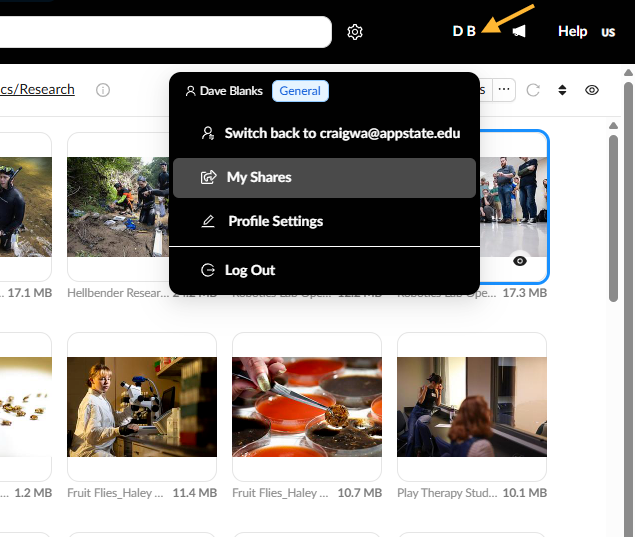Preview the selected Robotics Lab image eye icon

(520, 261)
